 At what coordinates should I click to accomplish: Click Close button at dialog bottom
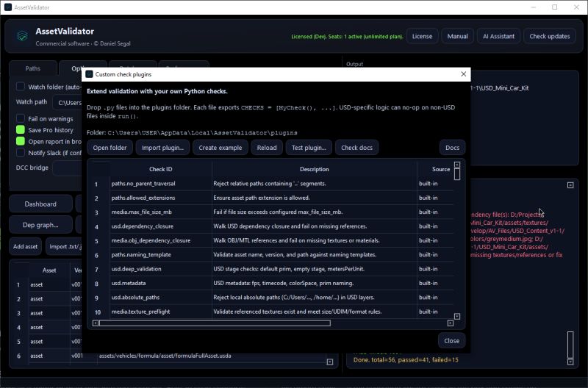click(x=451, y=340)
